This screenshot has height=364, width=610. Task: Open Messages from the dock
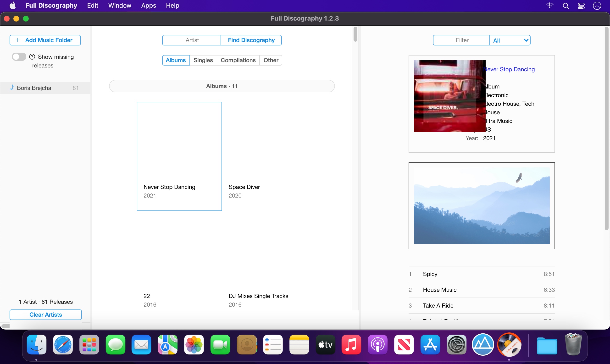point(115,345)
